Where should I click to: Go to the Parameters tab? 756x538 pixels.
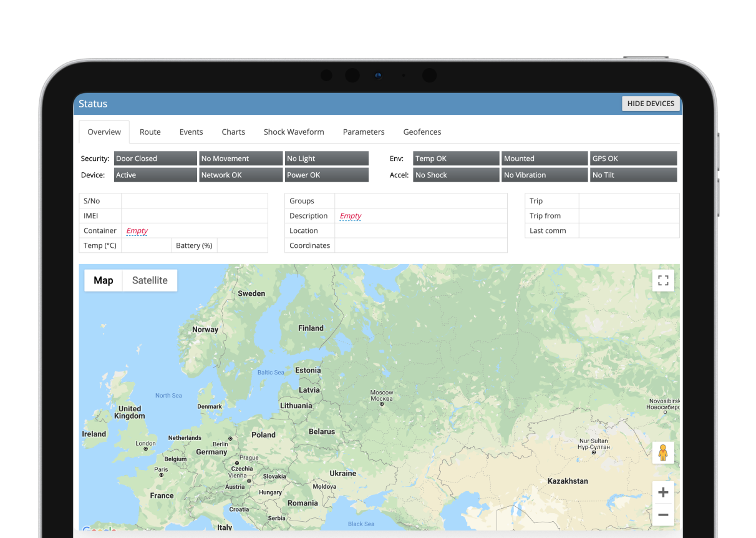coord(364,132)
